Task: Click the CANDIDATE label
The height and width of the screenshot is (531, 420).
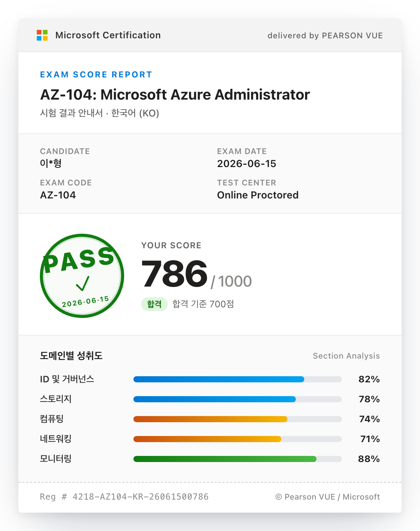Action: (x=65, y=151)
